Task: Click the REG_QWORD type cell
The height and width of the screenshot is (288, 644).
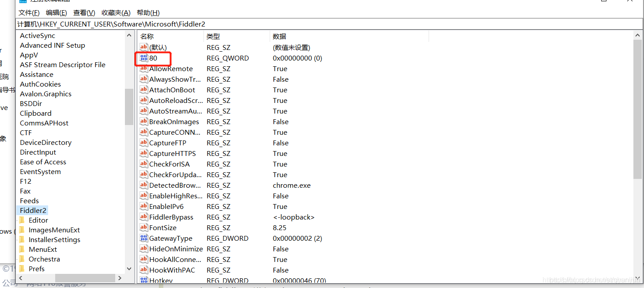Action: click(x=228, y=58)
